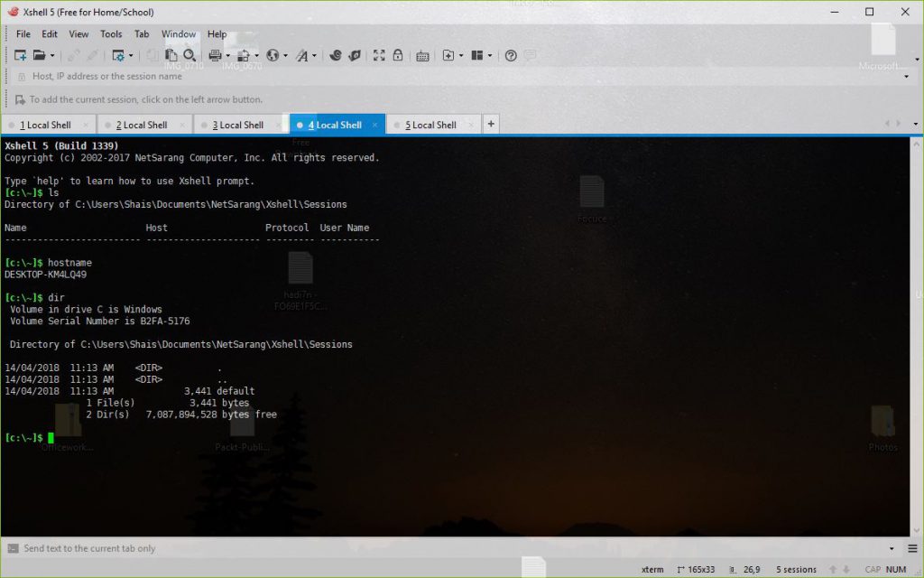Open the Tools menu
924x578 pixels.
click(111, 33)
